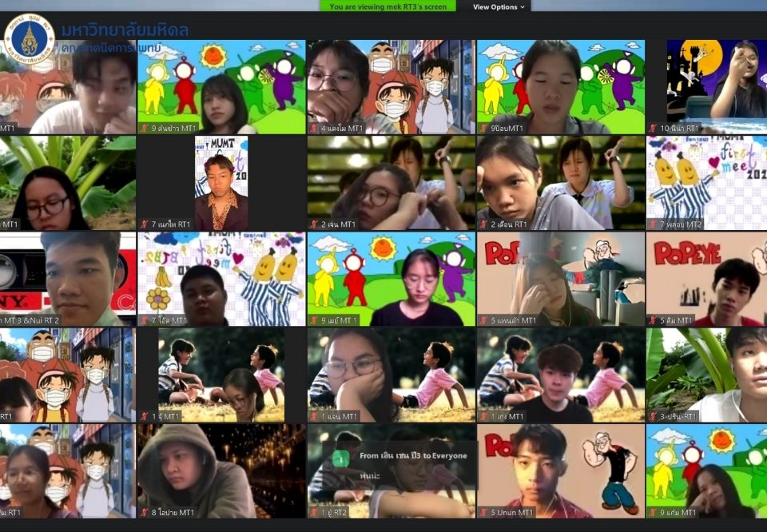Click muted microphone icon on '2 เจ้น MT1'

coord(314,224)
